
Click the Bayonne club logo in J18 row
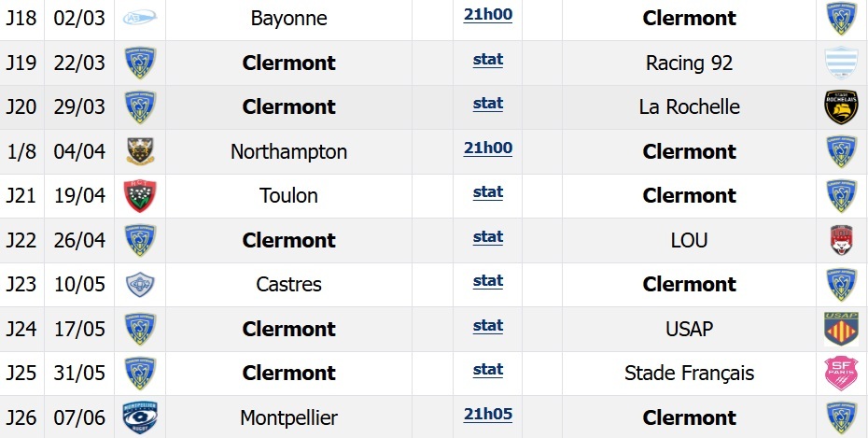point(140,18)
